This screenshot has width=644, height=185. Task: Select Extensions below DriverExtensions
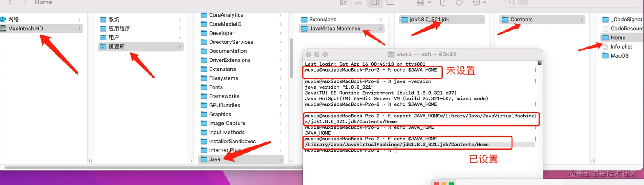click(x=241, y=69)
